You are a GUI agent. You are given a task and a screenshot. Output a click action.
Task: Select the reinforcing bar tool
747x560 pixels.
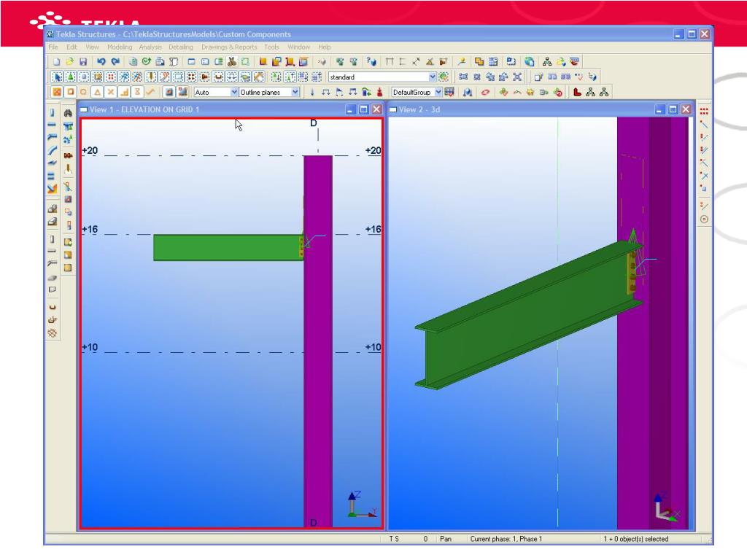[53, 307]
